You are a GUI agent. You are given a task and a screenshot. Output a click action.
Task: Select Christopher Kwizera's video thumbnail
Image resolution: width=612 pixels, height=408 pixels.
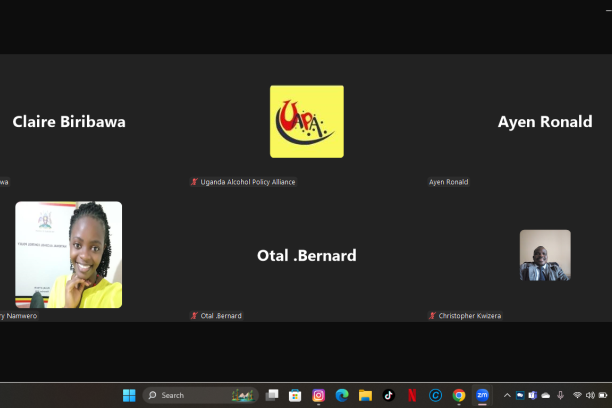(545, 255)
